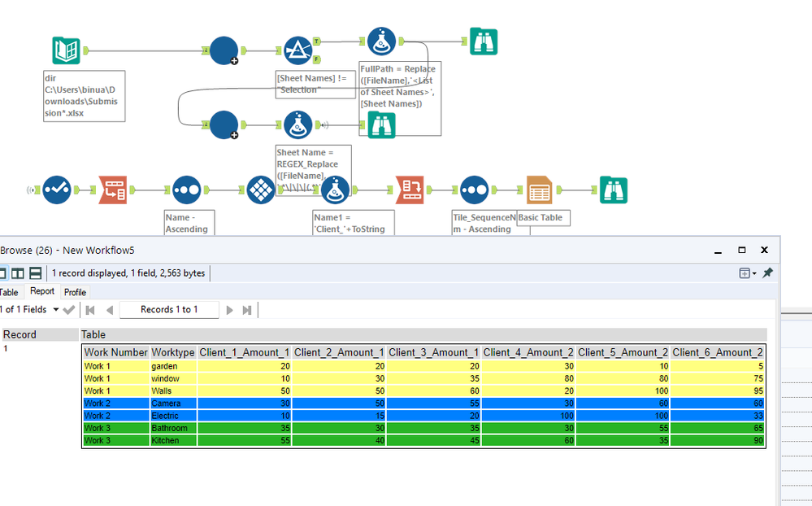Go to previous records page
This screenshot has width=812, height=506.
pos(109,310)
